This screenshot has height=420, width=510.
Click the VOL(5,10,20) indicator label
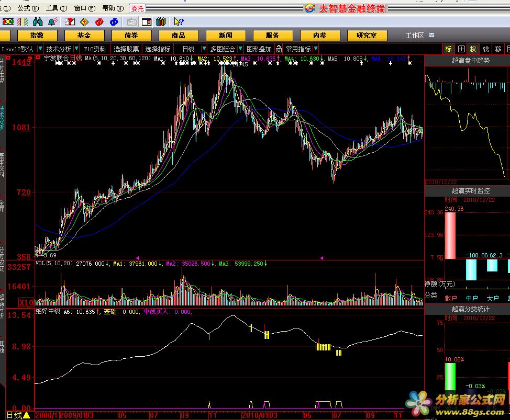pos(54,263)
